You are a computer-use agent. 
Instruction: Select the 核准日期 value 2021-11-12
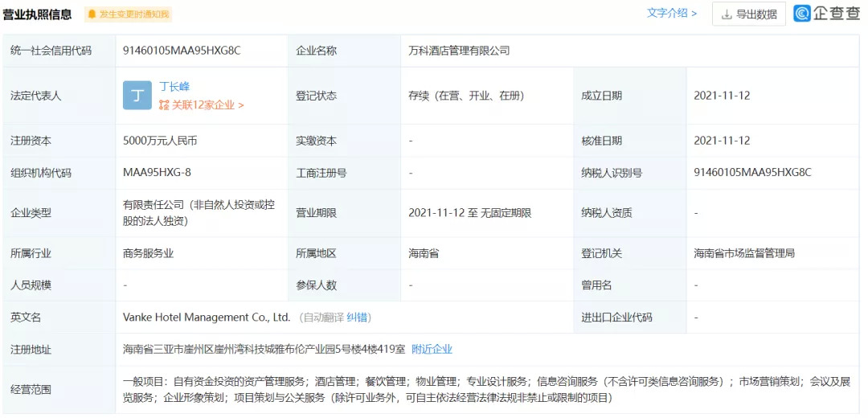pos(722,141)
